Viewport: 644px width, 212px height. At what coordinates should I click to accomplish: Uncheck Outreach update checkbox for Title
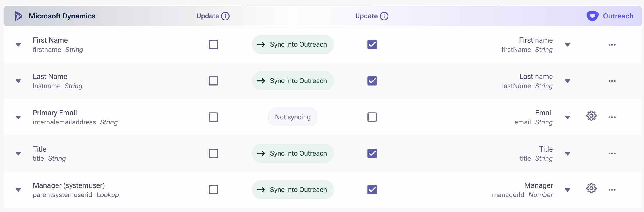point(372,154)
